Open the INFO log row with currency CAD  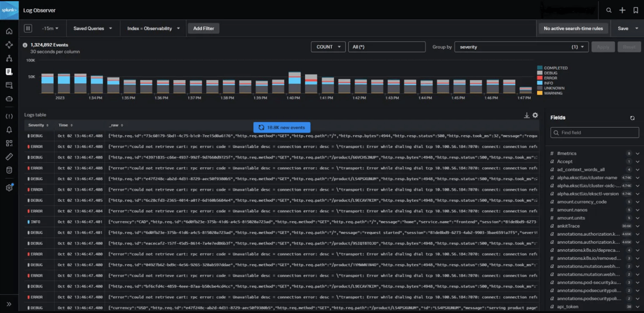point(282,222)
